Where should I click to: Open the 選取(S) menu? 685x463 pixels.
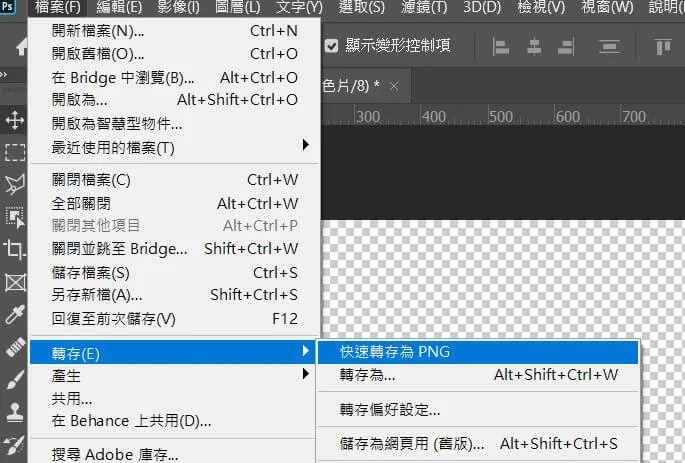coord(362,7)
